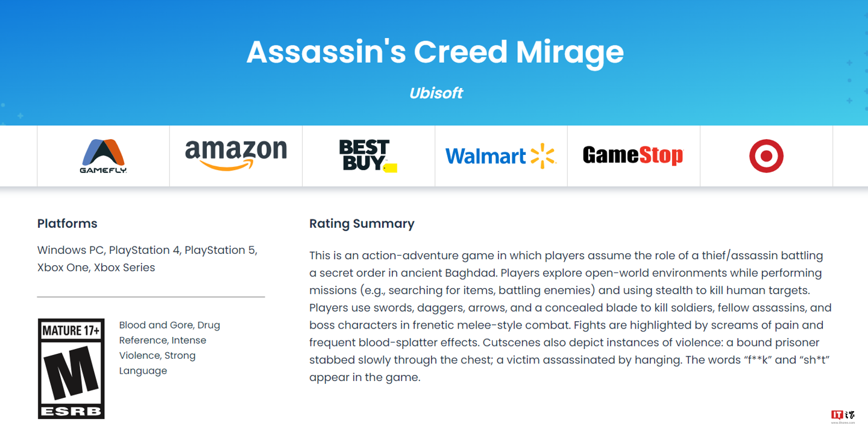Click the ESRB Mature 17+ rating icon

tap(71, 369)
